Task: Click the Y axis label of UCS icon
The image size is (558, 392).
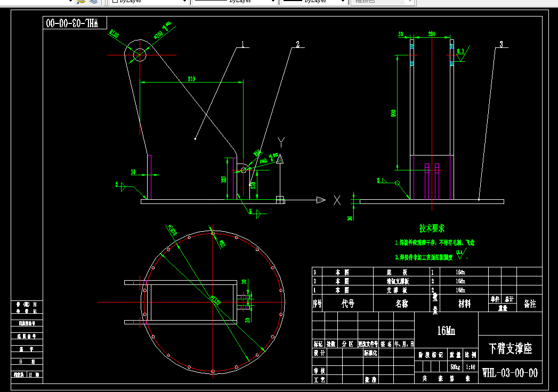Action: click(281, 143)
